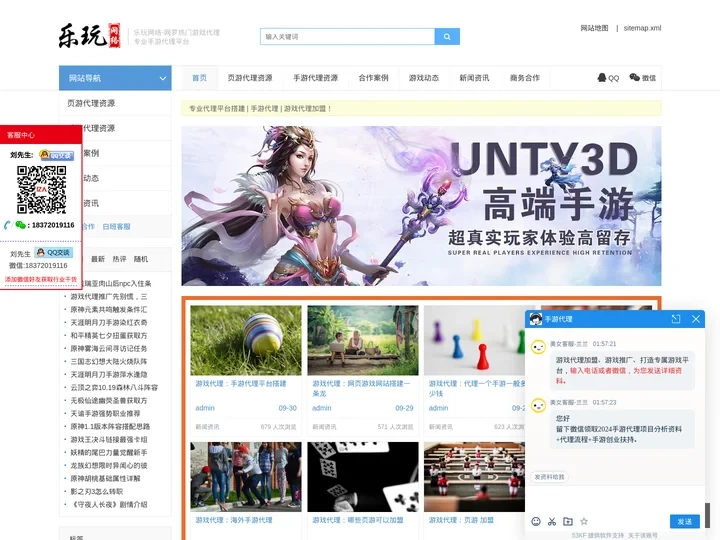720x540 pixels.
Task: Close the 手游代理 chat window
Action: coord(696,319)
